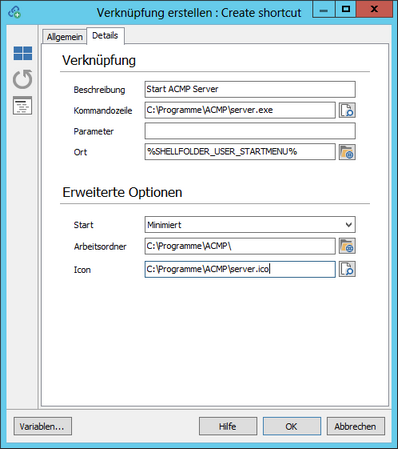
Task: Browse folder for Ort field
Action: point(347,152)
